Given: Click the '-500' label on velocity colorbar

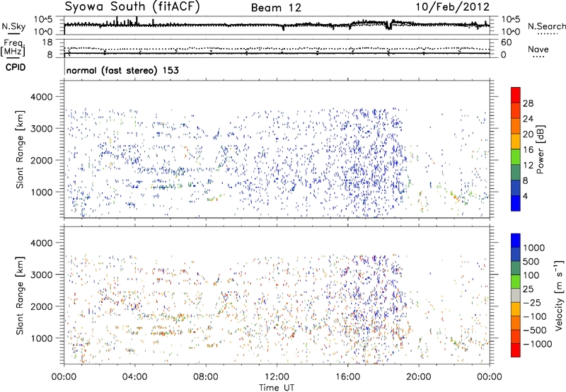Looking at the screenshot, I should (535, 330).
